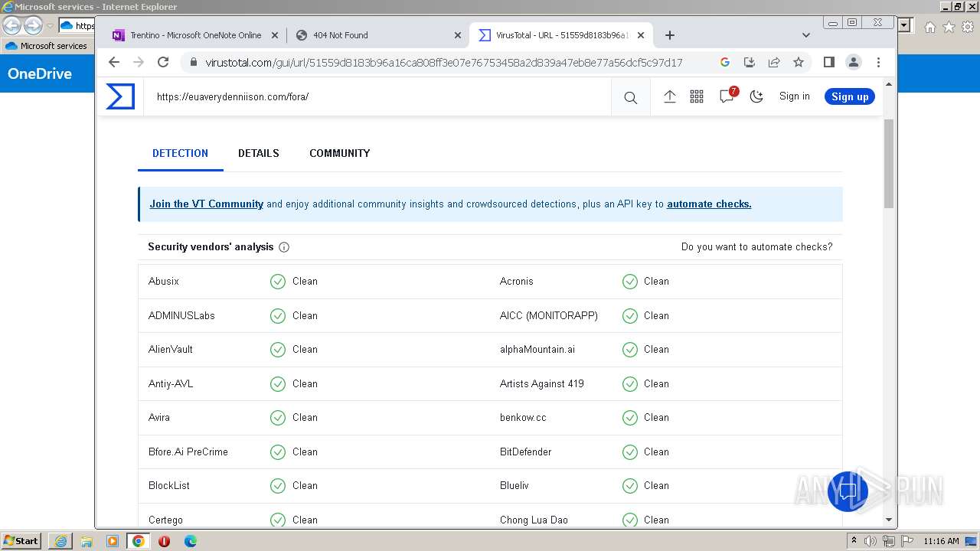Reload the VirusTotal page
The height and width of the screenshot is (551, 980).
tap(163, 62)
